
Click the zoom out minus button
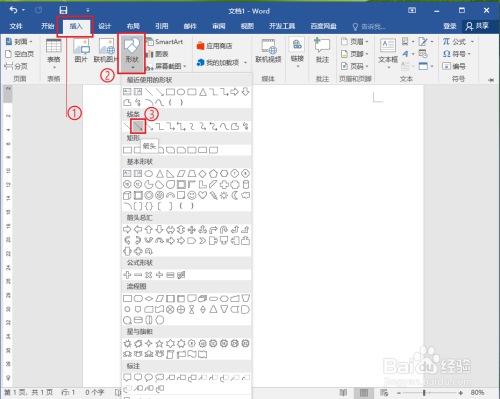click(x=398, y=393)
